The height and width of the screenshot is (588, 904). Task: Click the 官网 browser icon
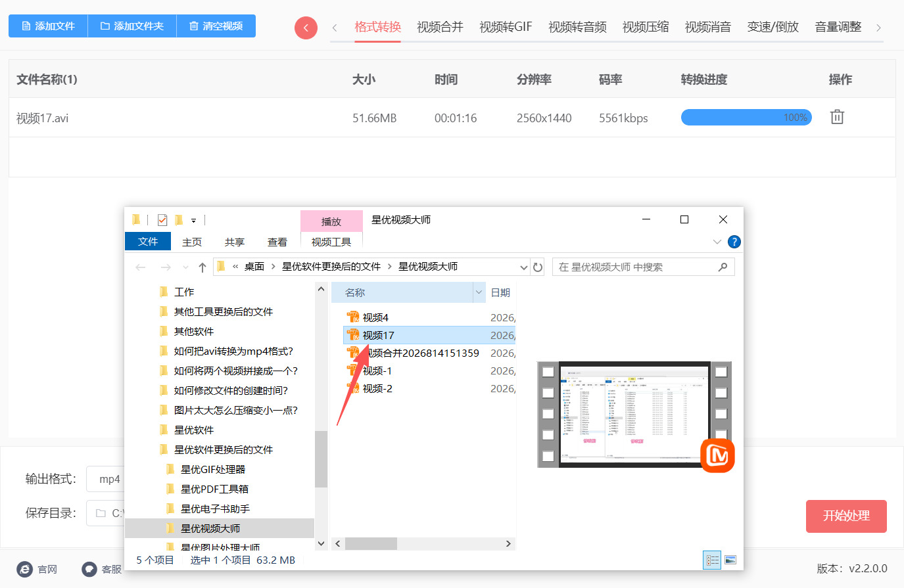point(24,569)
